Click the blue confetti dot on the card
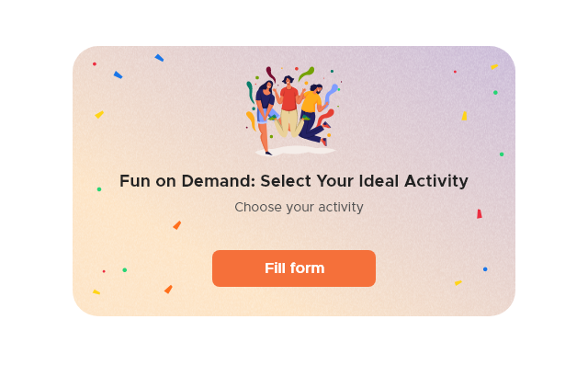Image resolution: width=588 pixels, height=365 pixels. [x=485, y=269]
